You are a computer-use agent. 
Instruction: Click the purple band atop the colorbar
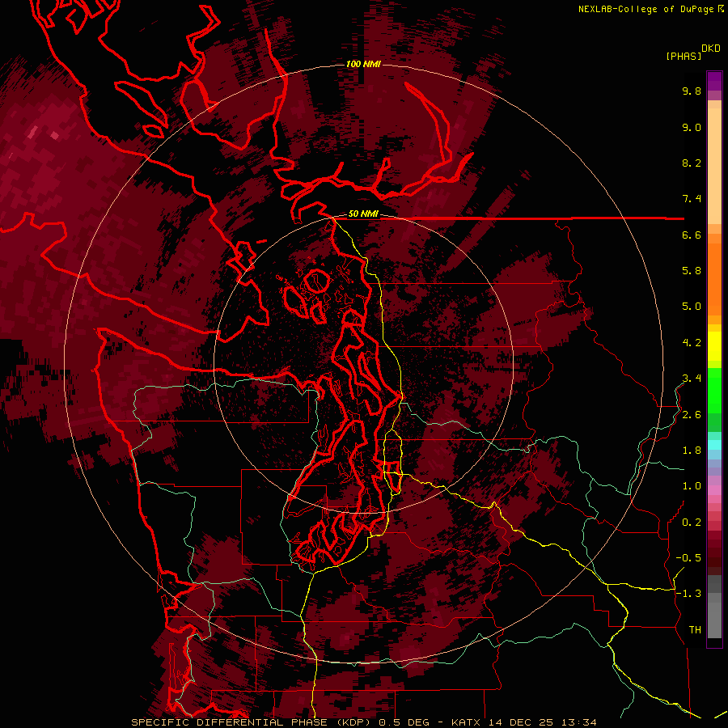pyautogui.click(x=714, y=81)
